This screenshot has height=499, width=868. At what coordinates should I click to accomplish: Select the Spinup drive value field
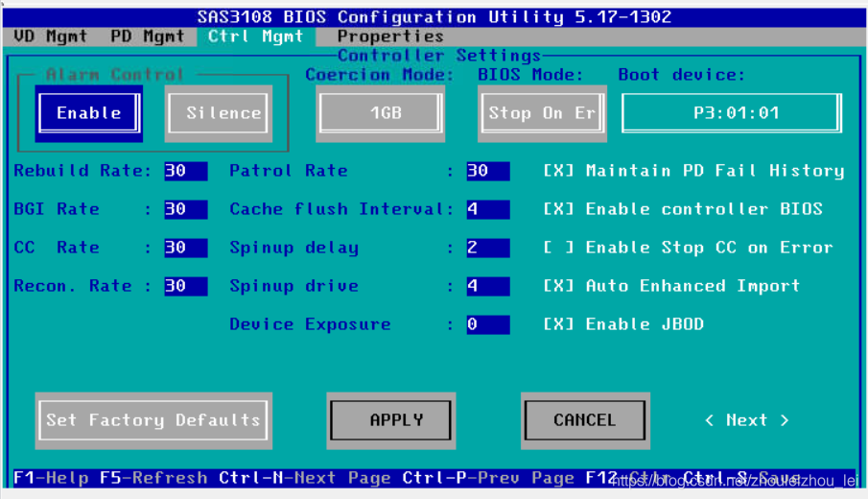tap(488, 286)
